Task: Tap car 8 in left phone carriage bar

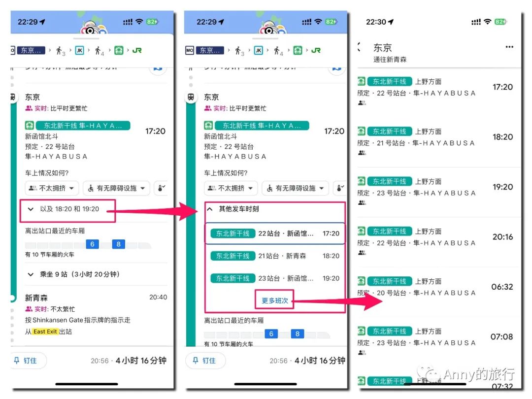Action: click(118, 244)
